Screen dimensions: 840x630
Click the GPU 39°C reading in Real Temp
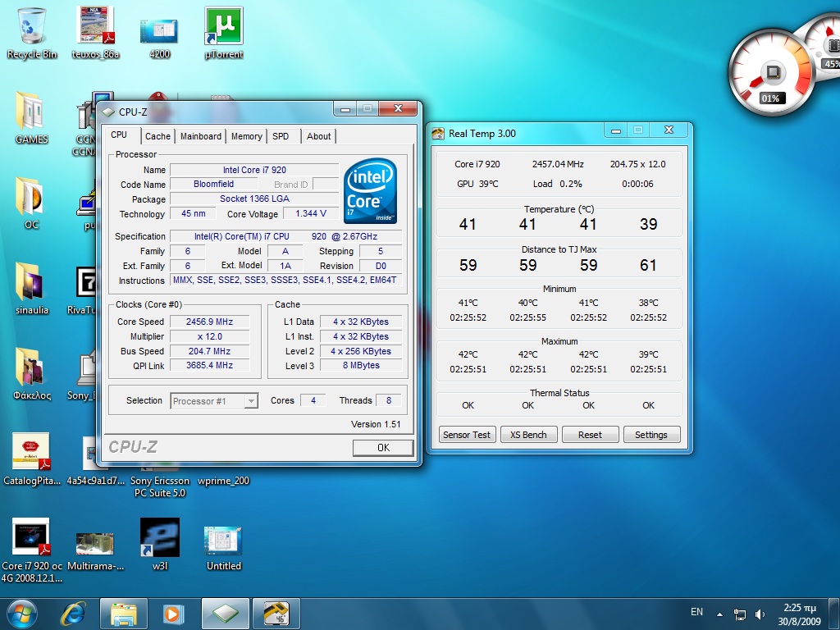[x=477, y=184]
